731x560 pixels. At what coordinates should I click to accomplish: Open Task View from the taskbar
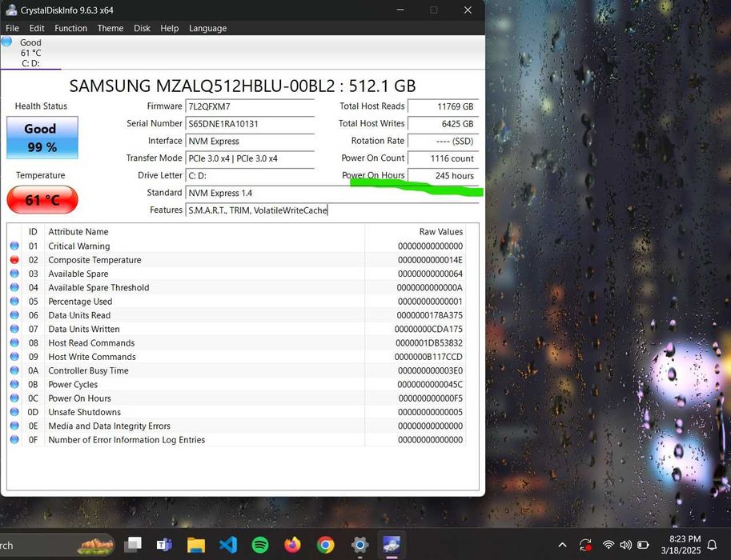point(134,544)
